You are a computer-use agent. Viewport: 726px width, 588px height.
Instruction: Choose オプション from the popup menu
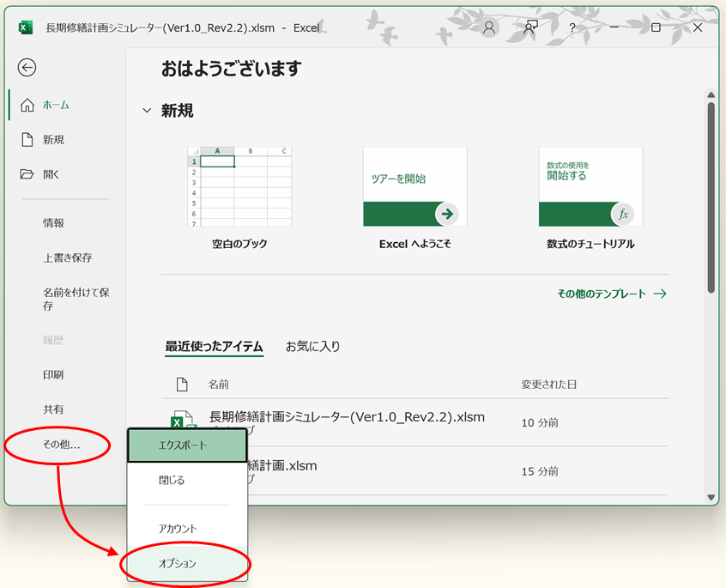(178, 564)
